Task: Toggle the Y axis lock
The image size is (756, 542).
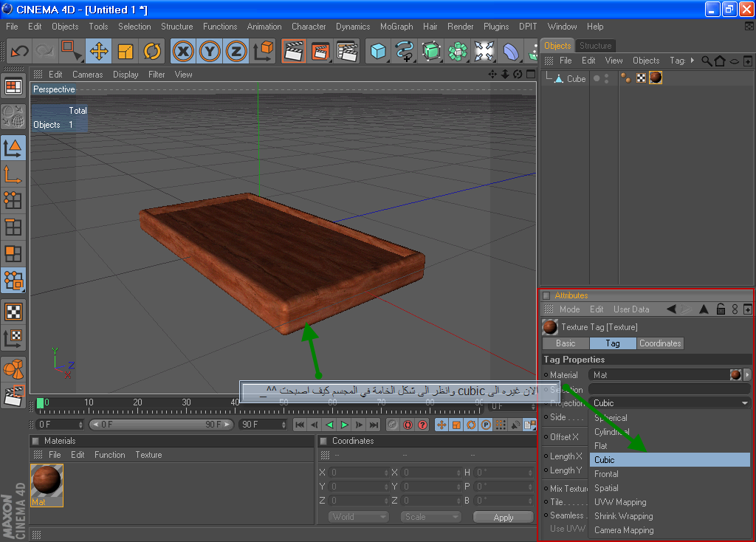Action: (x=210, y=51)
